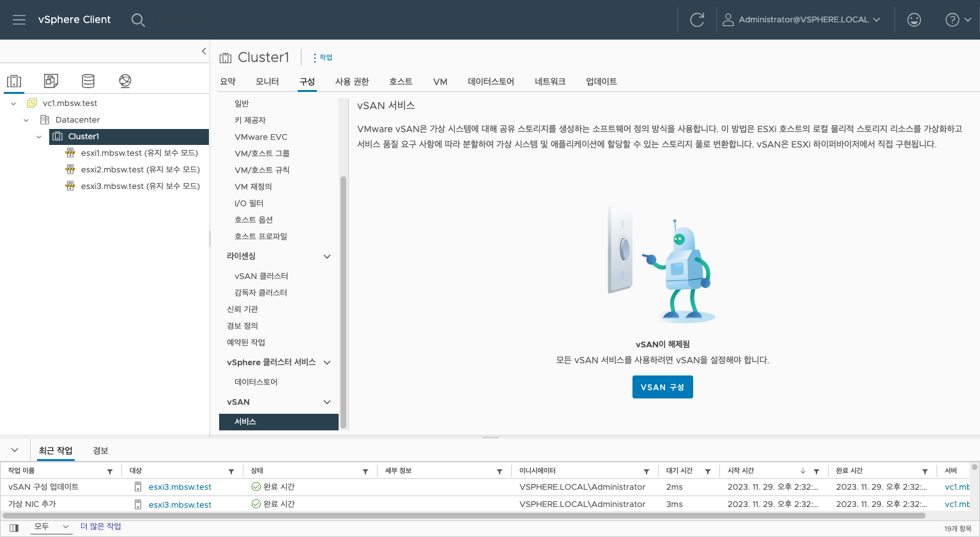The width and height of the screenshot is (980, 537).
Task: Switch to 경보 tab
Action: click(100, 451)
